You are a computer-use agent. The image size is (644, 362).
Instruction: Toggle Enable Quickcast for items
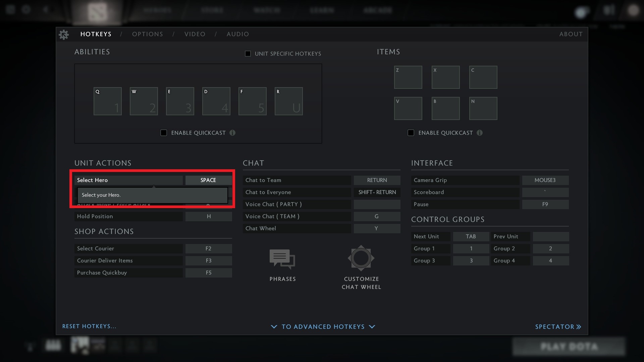[x=411, y=133]
